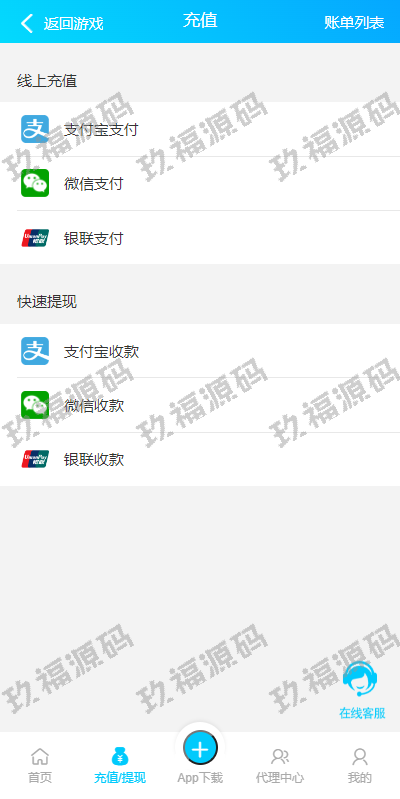400x799 pixels.
Task: Tap the WeChat icon beside 微信收款
Action: pos(35,405)
